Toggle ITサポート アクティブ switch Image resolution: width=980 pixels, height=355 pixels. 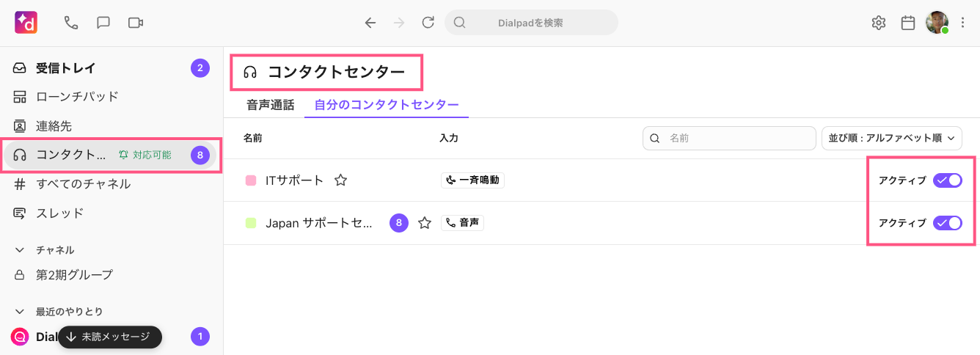pyautogui.click(x=947, y=180)
